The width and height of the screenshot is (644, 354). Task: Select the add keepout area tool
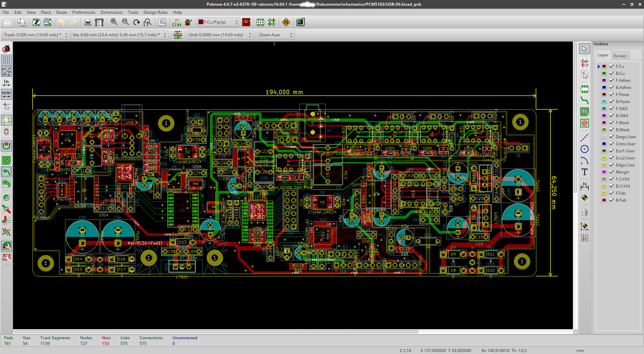(585, 123)
